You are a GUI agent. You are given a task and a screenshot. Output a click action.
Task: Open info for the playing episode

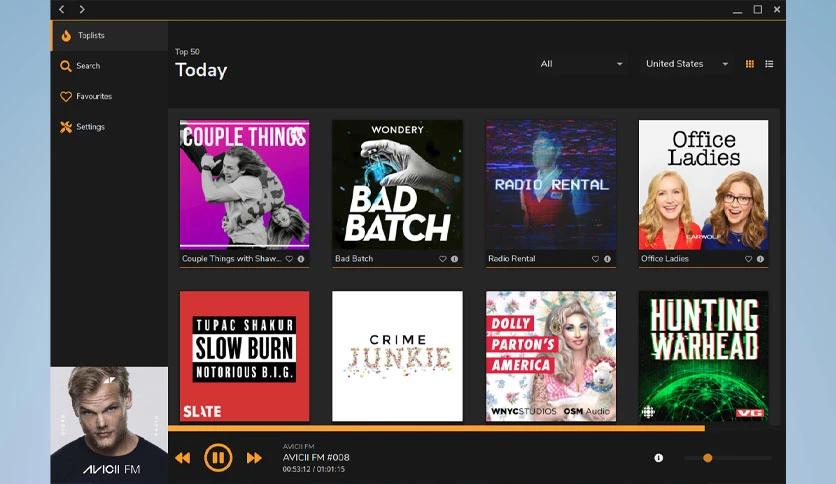point(659,458)
